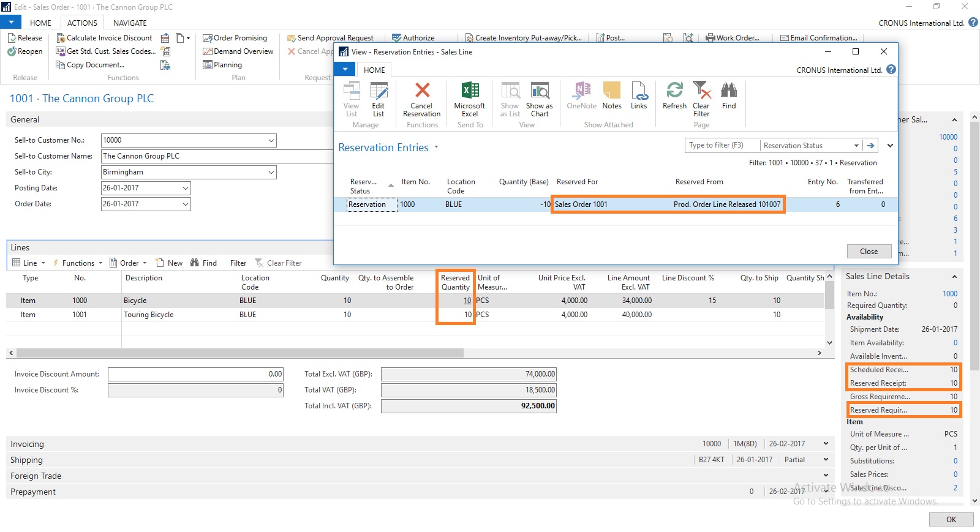Click the Clear Filter ribbon icon
This screenshot has height=532, width=980.
pyautogui.click(x=701, y=91)
